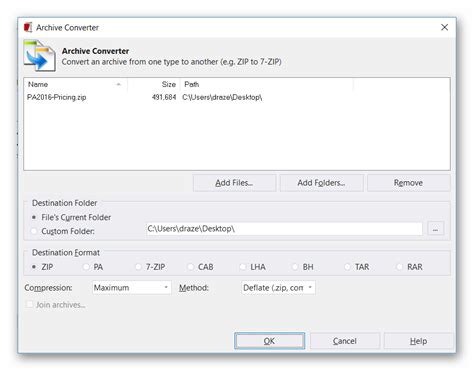Sort list by Path column header
Screen dimensions: 474x371
click(267, 84)
